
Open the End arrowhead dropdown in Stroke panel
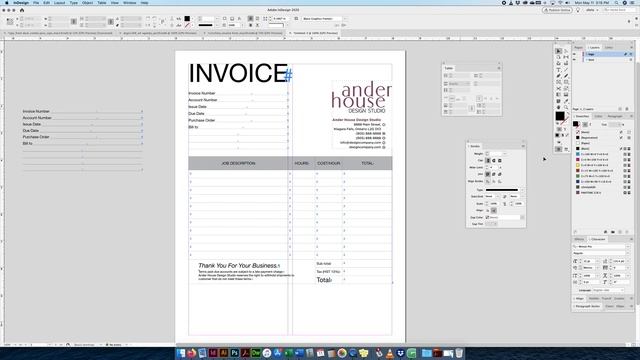(522, 196)
